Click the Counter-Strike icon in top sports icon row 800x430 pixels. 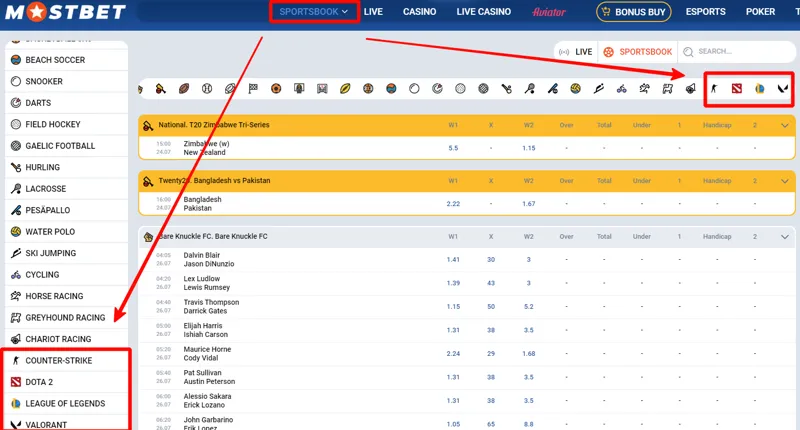pyautogui.click(x=714, y=89)
